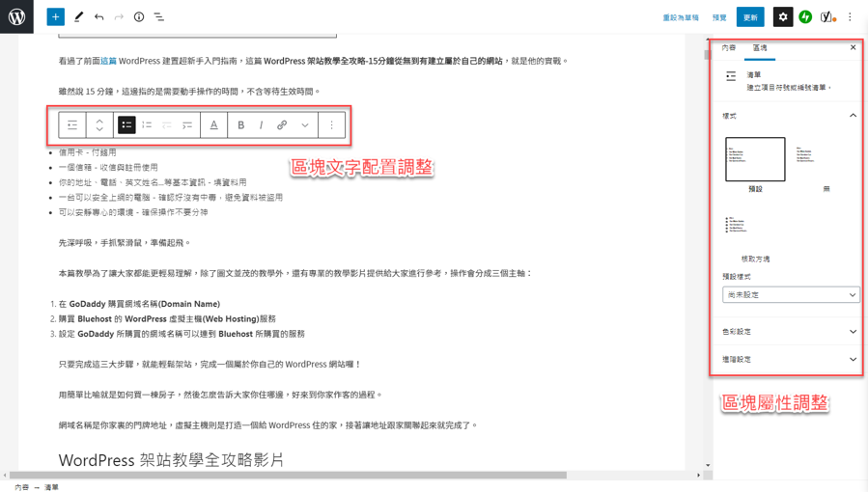Change block type via list icon

click(72, 125)
